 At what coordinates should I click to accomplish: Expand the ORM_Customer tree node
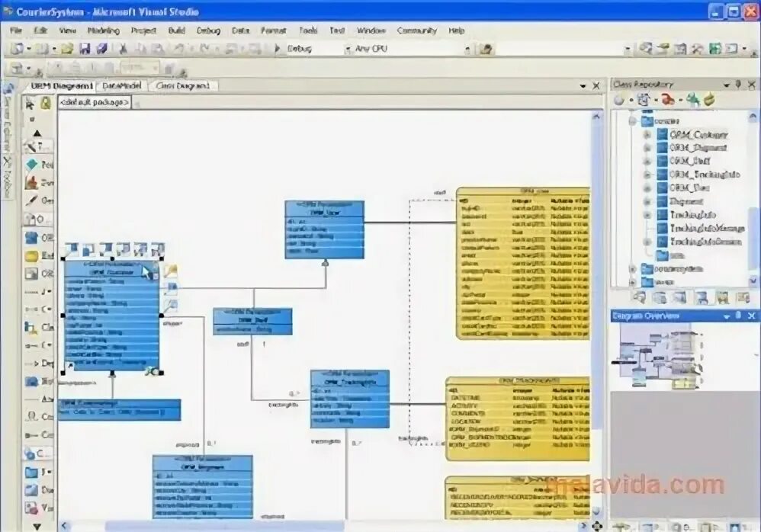pos(647,135)
